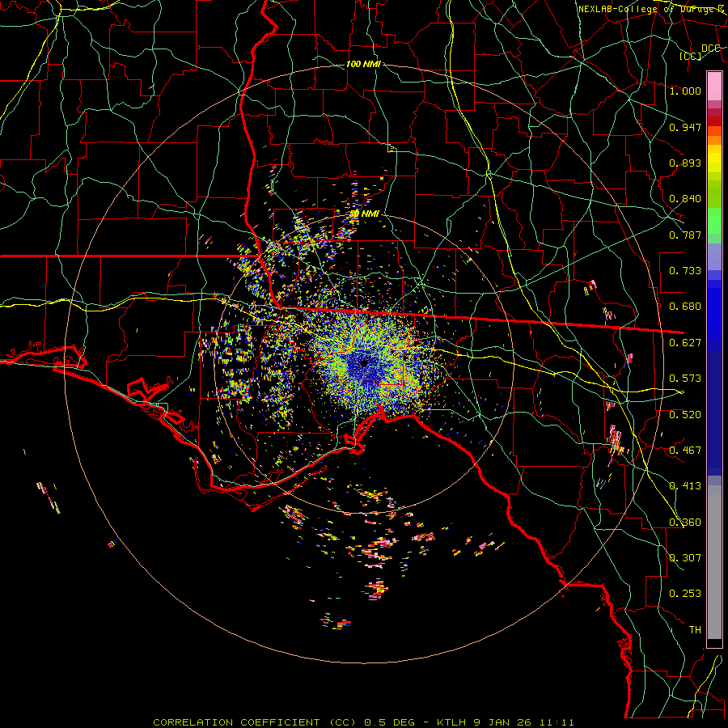Viewport: 728px width, 728px height.
Task: Click the 0.733 scale value
Action: coord(685,271)
